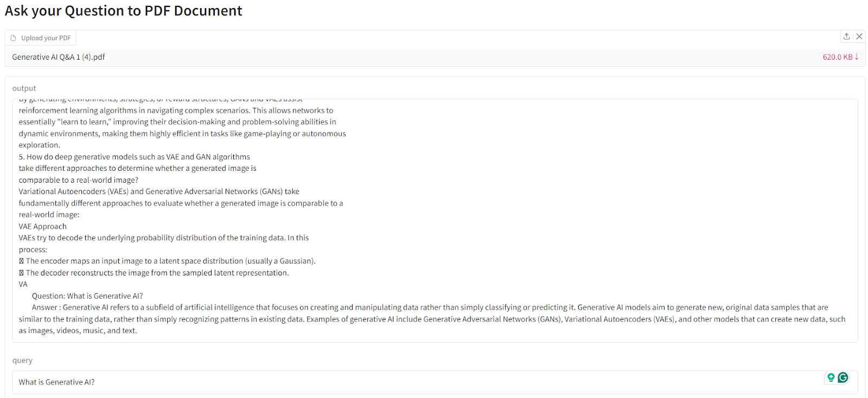
Task: Download the file via the 620.0 KB link
Action: pos(840,57)
